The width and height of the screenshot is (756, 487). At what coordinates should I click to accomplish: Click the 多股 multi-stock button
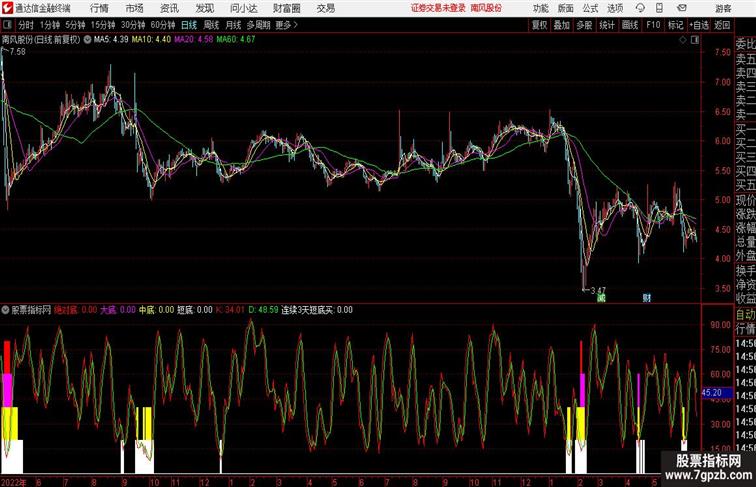click(584, 25)
